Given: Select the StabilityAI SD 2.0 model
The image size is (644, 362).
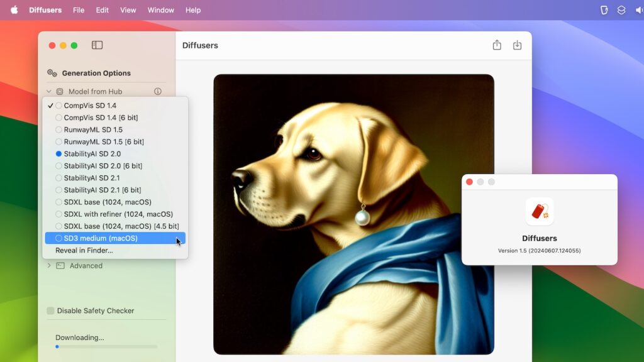Looking at the screenshot, I should (x=92, y=154).
